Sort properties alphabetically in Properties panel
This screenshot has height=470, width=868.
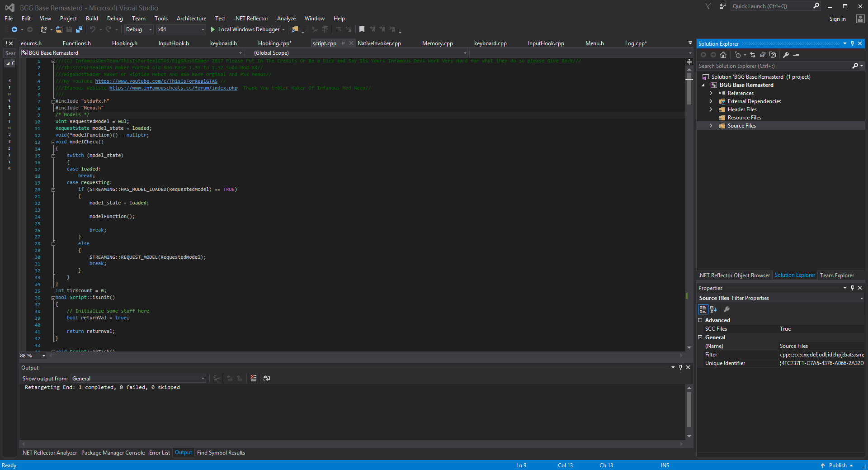(x=713, y=309)
